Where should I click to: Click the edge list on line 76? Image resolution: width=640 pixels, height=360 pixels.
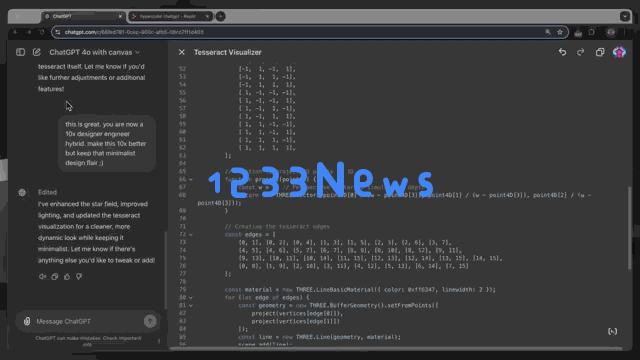coord(353,266)
